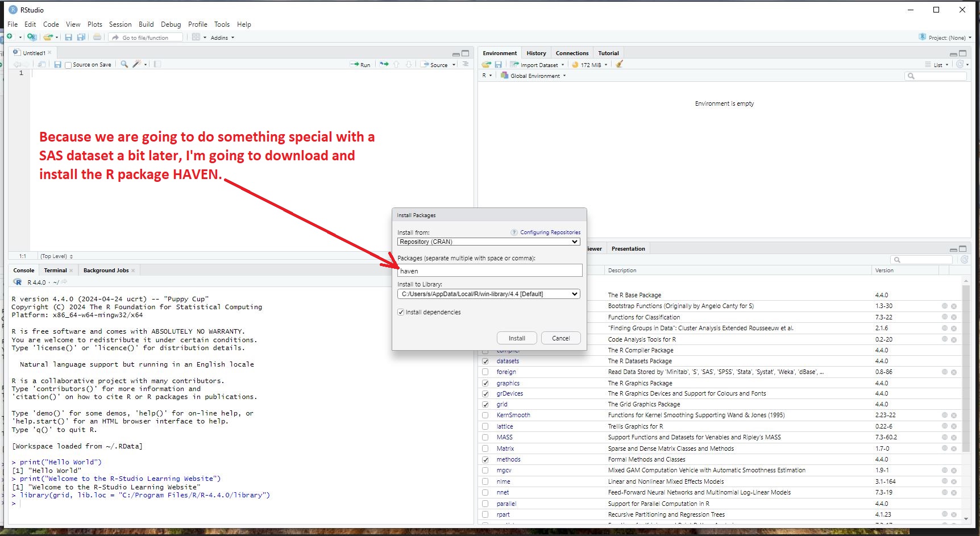Click the clear workspace broom icon
Screen dimensions: 980x536
tap(620, 64)
